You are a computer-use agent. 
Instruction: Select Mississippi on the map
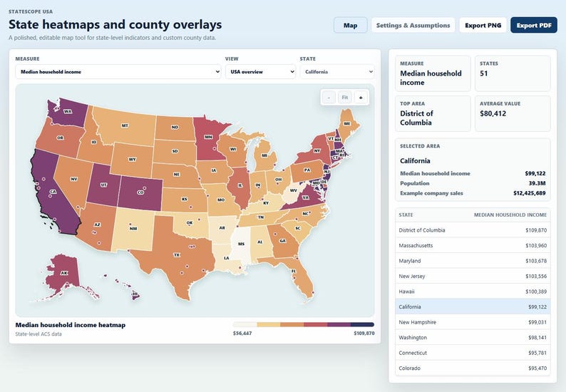(x=241, y=244)
